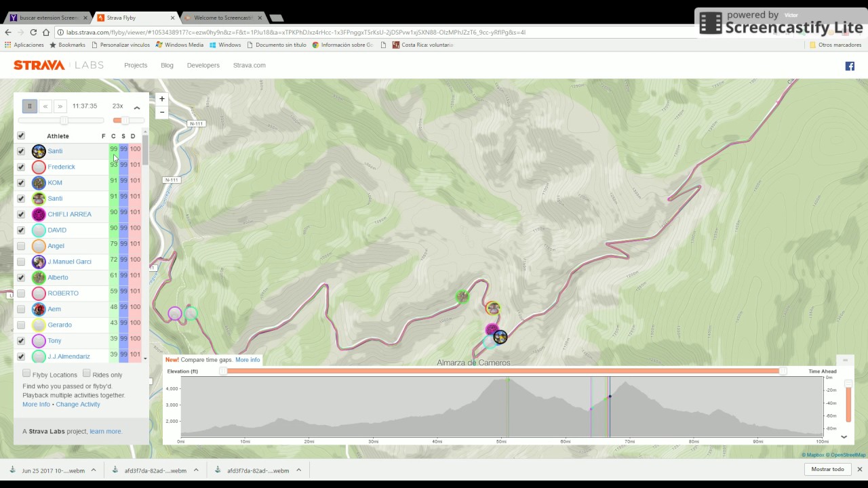Open the Facebook icon in the header
This screenshot has width=868, height=488.
(849, 66)
